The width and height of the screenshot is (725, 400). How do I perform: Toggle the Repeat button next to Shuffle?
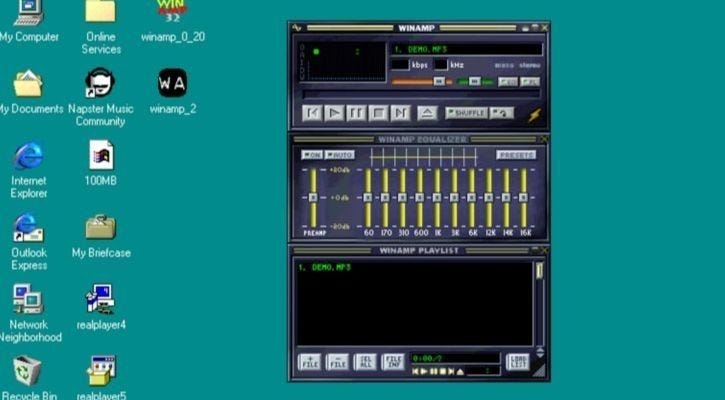(x=501, y=113)
